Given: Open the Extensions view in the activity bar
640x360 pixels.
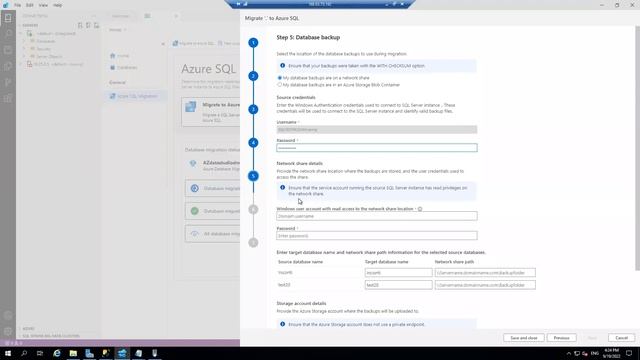Looking at the screenshot, I should coord(8,98).
